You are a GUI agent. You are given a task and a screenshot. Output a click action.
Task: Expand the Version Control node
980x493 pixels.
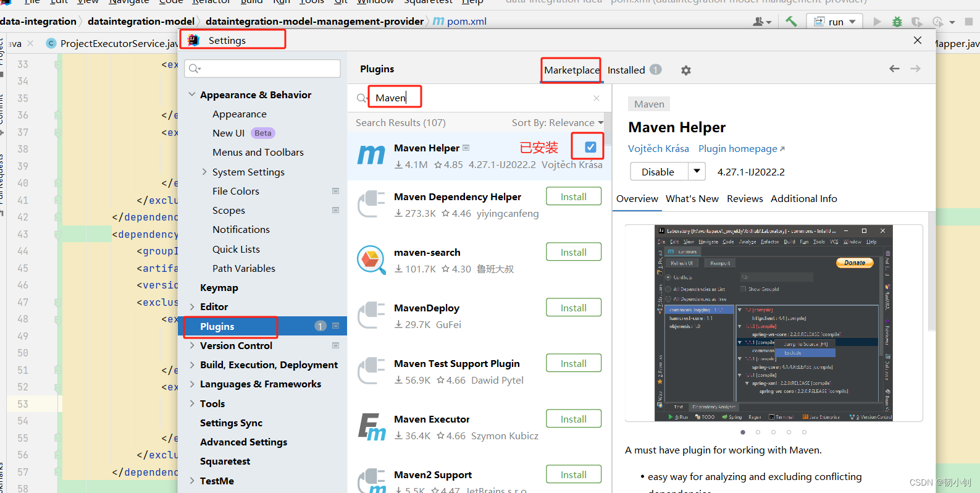(192, 345)
